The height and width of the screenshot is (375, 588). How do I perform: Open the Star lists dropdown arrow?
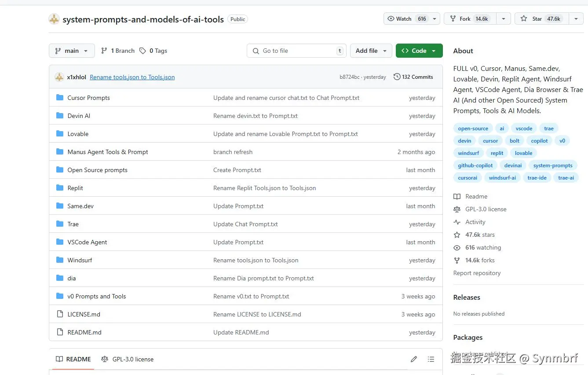coord(576,19)
